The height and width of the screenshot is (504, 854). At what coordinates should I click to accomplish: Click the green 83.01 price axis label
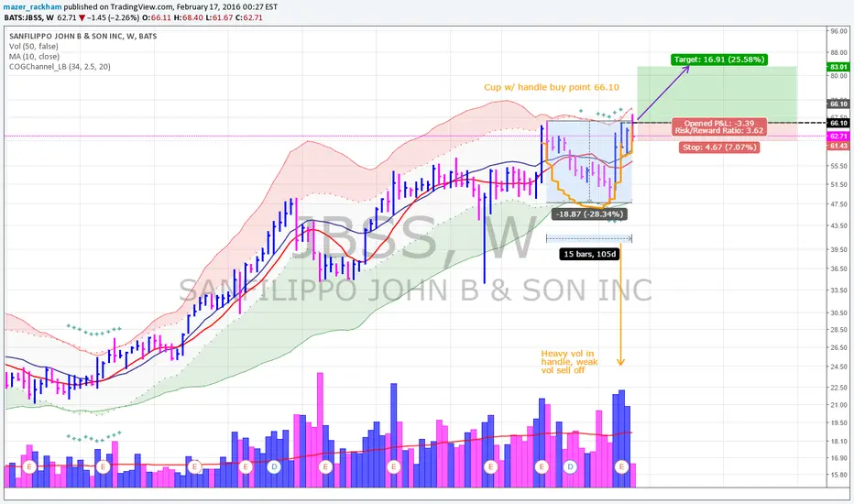(838, 67)
